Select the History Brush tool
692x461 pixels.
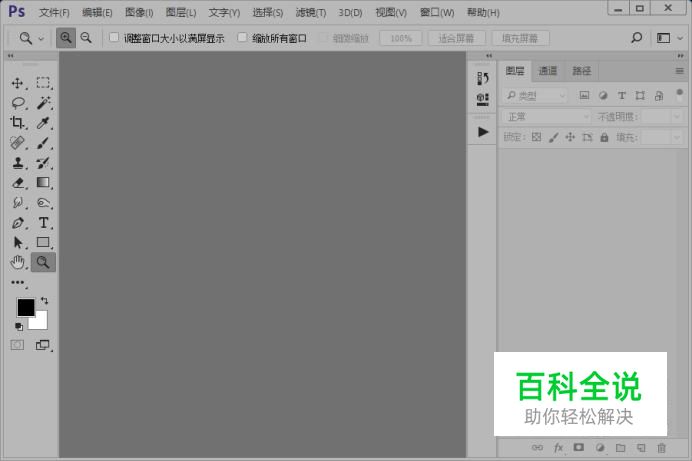pos(43,163)
